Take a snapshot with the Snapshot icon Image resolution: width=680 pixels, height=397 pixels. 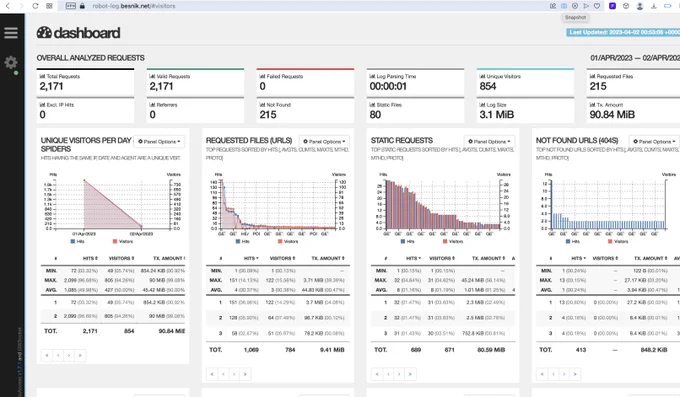click(564, 6)
